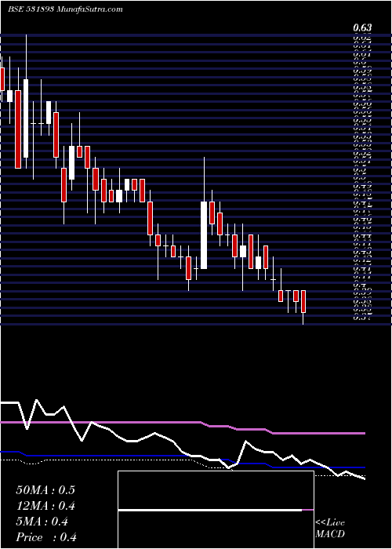The image size is (392, 549).
Task: Click the 0.63 price axis value
Action: (x=362, y=27)
